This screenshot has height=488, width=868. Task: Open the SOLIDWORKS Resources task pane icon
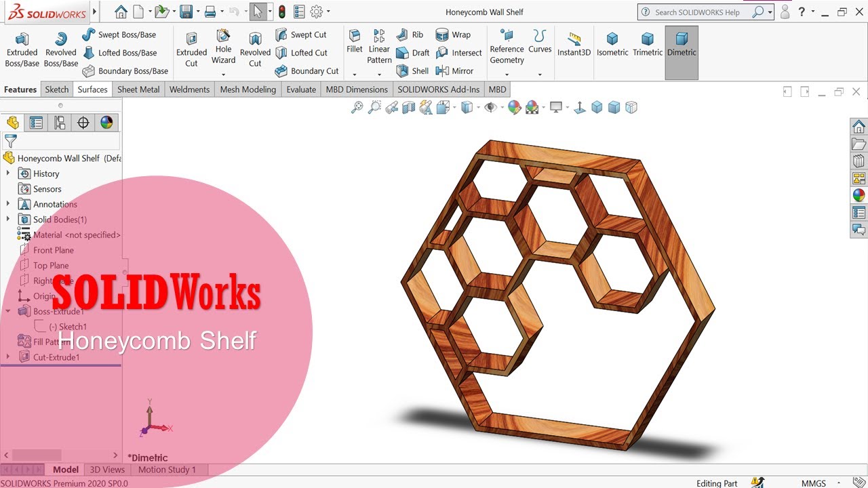click(859, 127)
